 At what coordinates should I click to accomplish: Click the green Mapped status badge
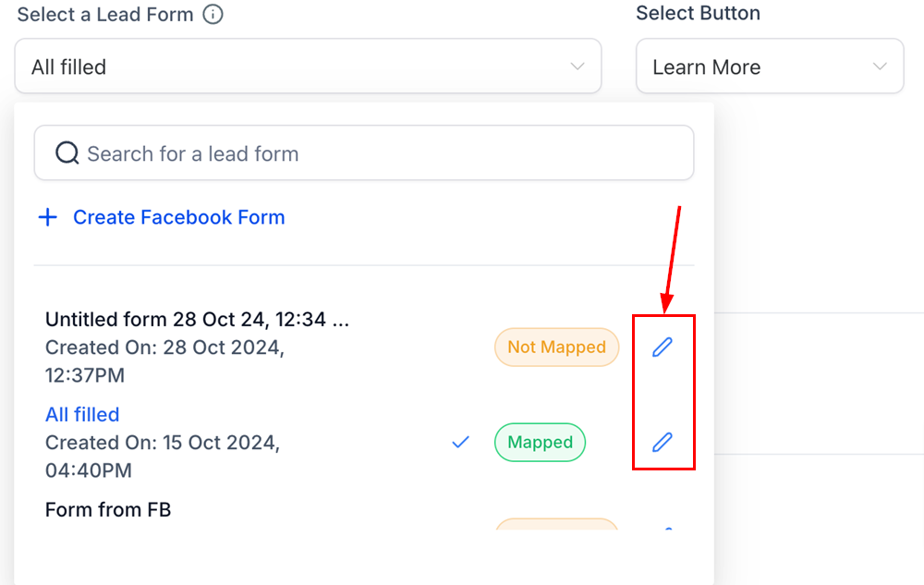[540, 443]
